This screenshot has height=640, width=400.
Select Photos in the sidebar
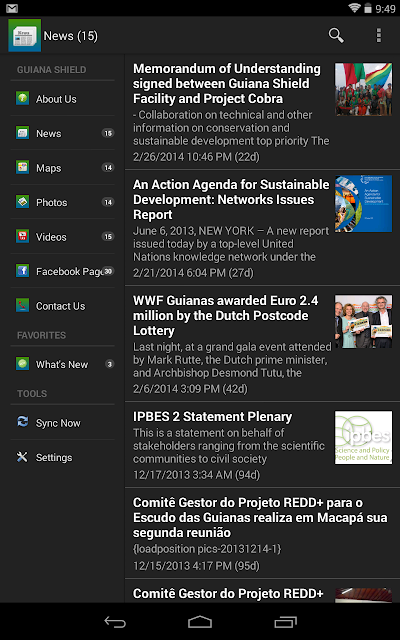coord(62,202)
